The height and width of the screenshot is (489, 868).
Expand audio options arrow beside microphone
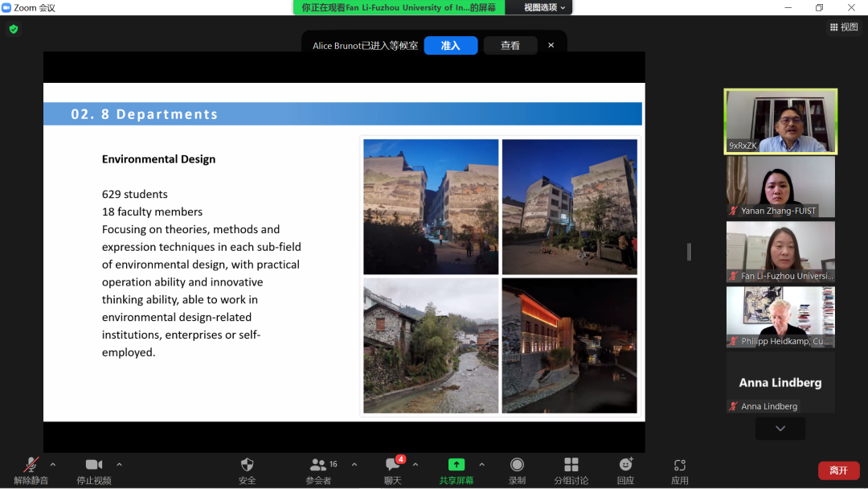53,465
